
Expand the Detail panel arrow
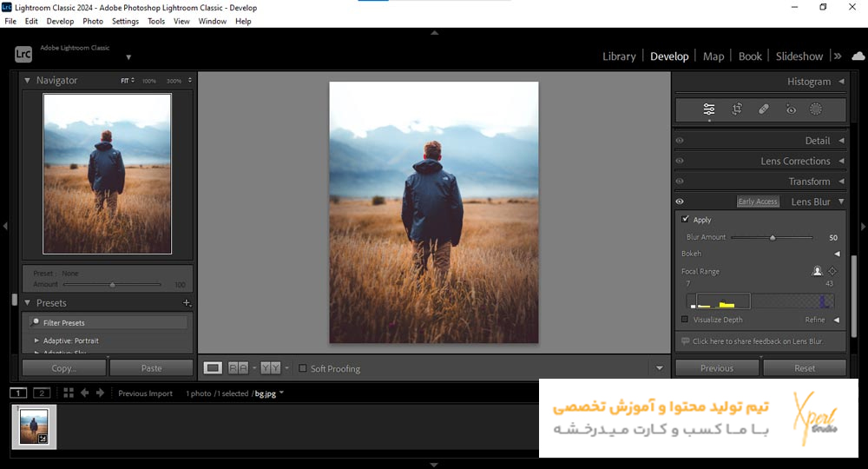tap(841, 141)
